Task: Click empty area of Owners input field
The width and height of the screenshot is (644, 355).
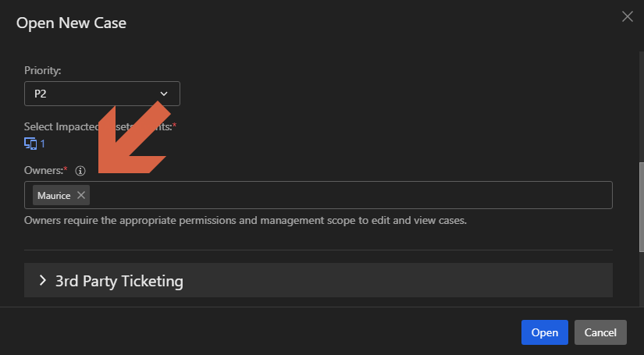Action: point(351,195)
